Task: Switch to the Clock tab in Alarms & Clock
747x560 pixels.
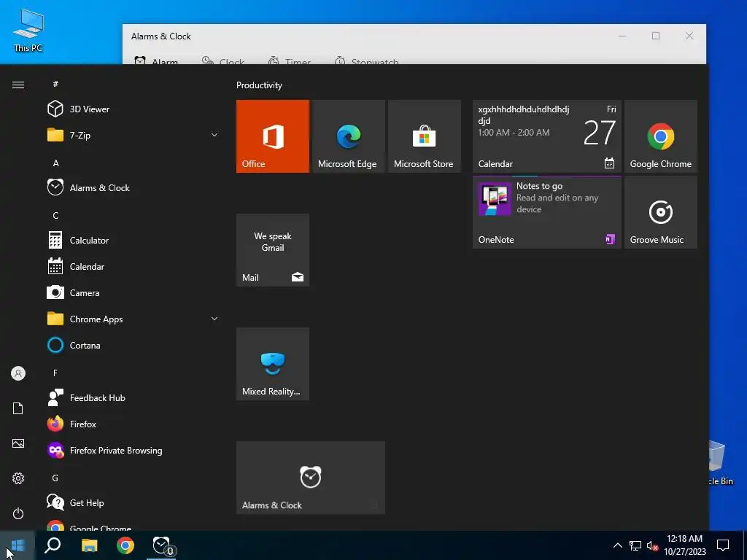Action: pyautogui.click(x=223, y=61)
